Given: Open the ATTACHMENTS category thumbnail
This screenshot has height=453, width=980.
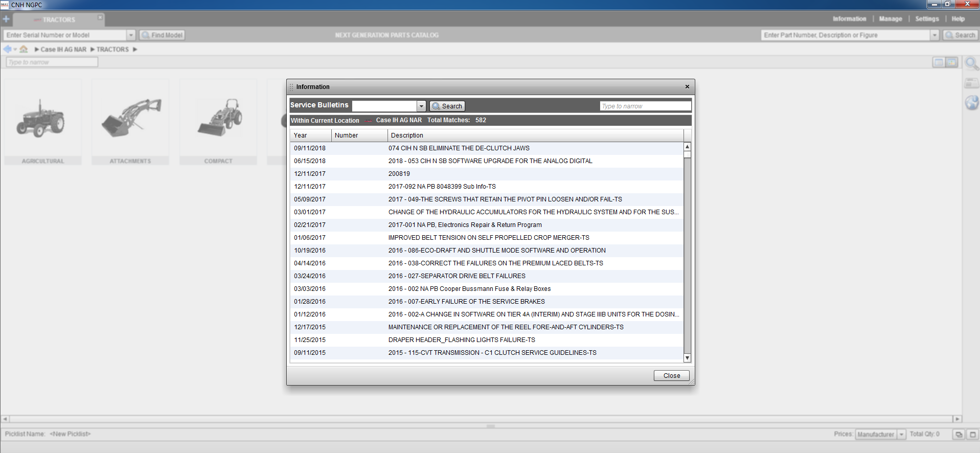Looking at the screenshot, I should [x=130, y=122].
